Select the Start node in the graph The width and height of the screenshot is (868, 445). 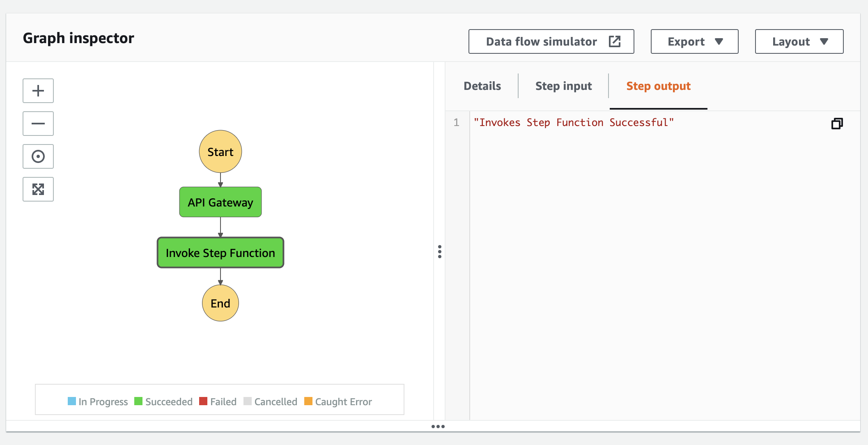pos(220,151)
